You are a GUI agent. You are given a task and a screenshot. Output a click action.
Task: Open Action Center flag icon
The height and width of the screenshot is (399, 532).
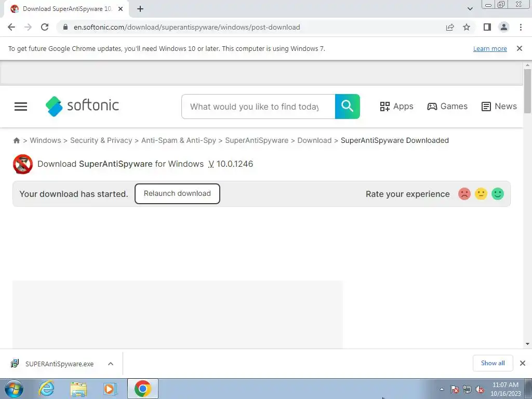pos(455,390)
